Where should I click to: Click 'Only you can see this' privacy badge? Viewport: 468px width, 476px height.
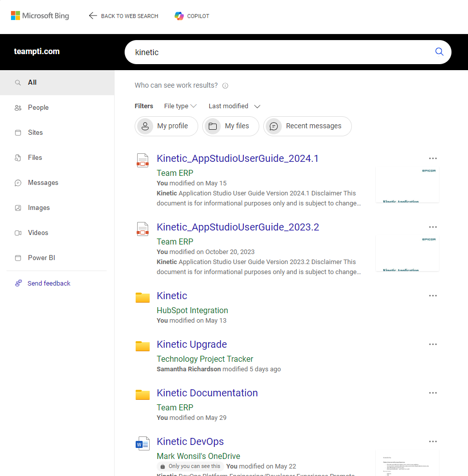pos(191,466)
